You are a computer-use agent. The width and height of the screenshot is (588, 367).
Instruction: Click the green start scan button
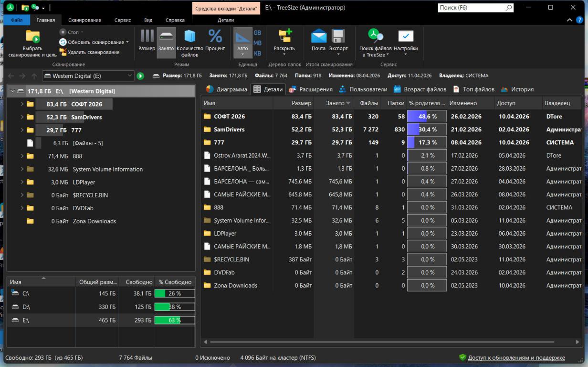point(140,76)
